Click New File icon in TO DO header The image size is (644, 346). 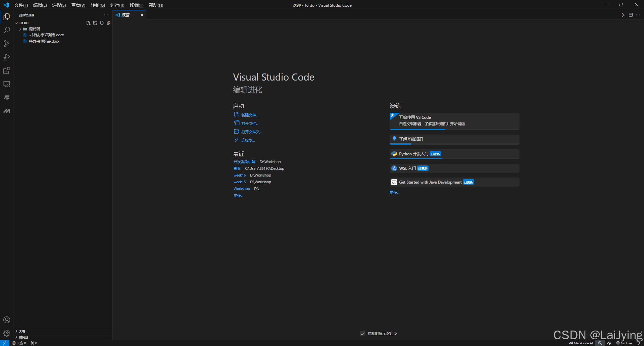tap(88, 23)
